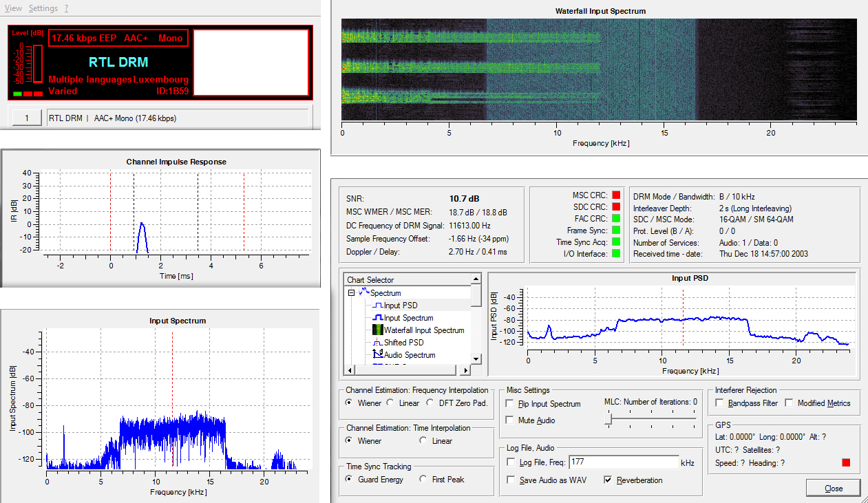Viewport: 868px width, 503px height.
Task: Pick the Shifted PSD chart icon
Action: tap(377, 343)
